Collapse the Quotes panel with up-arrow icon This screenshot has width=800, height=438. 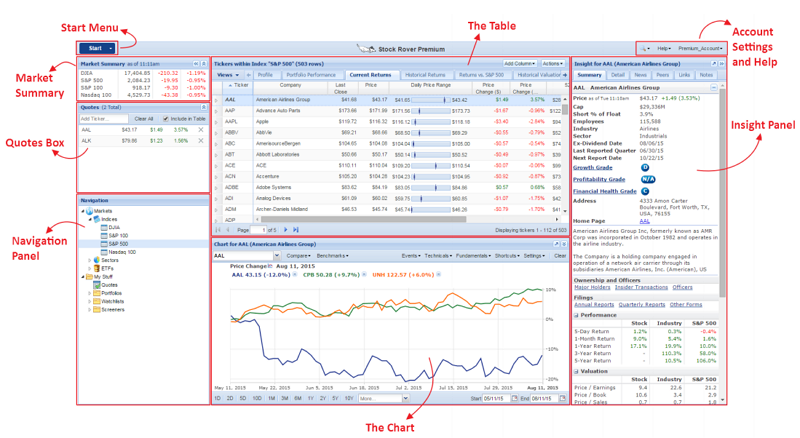tap(204, 107)
